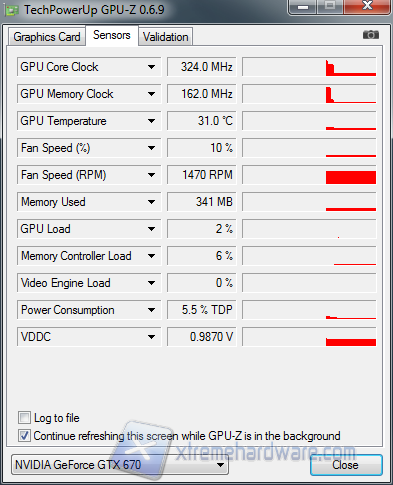Image resolution: width=393 pixels, height=485 pixels.
Task: Expand the Fan Speed (RPM) dropdown
Action: [151, 175]
